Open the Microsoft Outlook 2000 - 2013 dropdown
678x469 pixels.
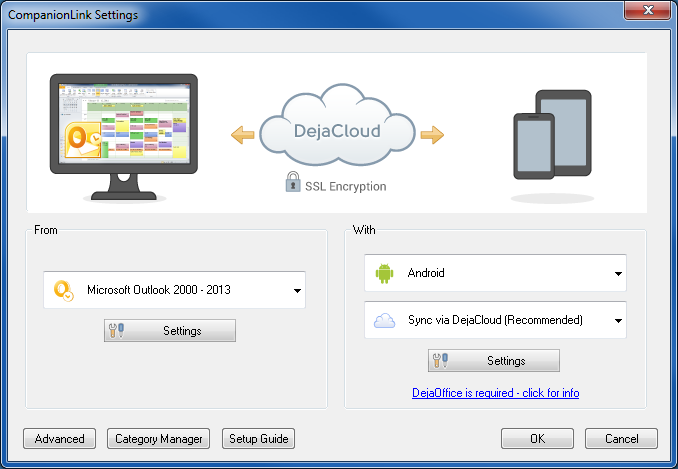tap(174, 290)
